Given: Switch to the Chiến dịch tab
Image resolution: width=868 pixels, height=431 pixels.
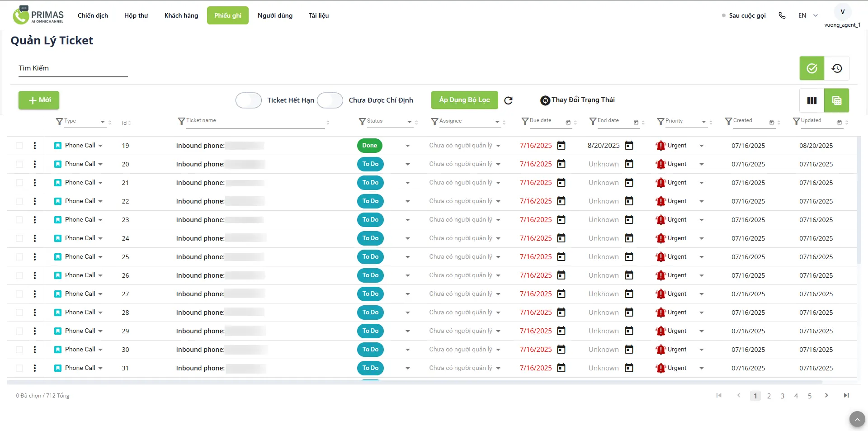Looking at the screenshot, I should click(x=93, y=15).
